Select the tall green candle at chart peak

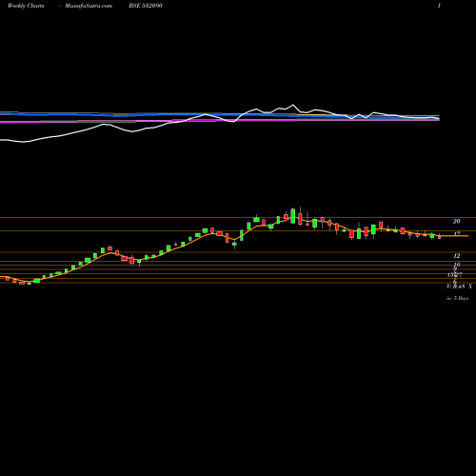point(293,216)
